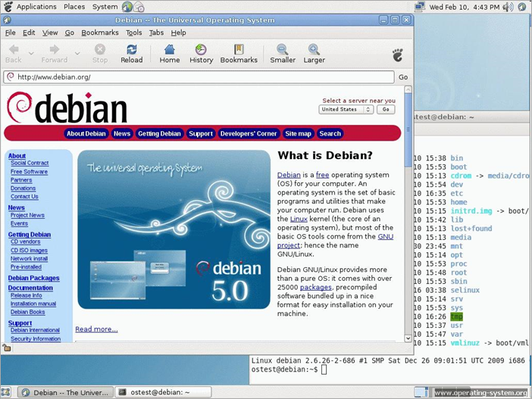The image size is (532, 399).
Task: Open the Bookmarks menu in menu bar
Action: pos(99,33)
